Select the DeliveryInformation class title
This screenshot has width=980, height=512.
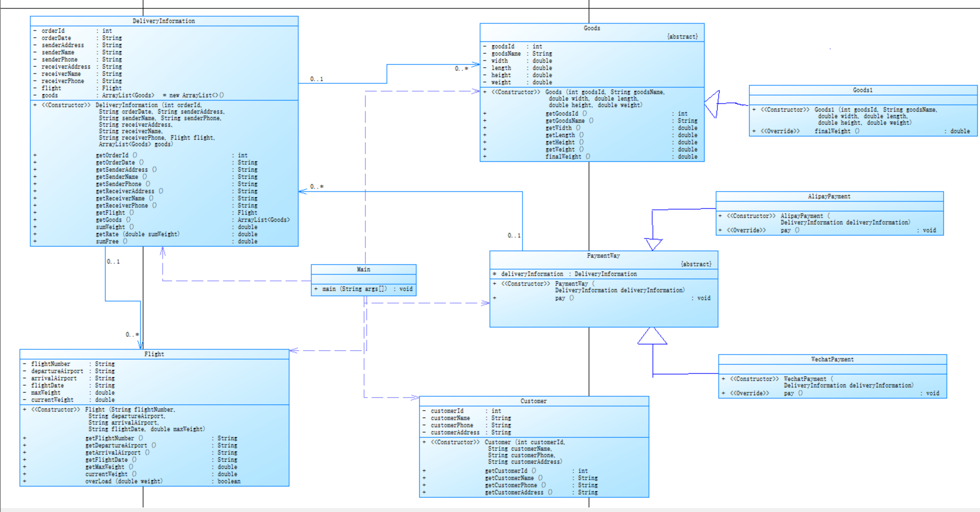pyautogui.click(x=163, y=21)
